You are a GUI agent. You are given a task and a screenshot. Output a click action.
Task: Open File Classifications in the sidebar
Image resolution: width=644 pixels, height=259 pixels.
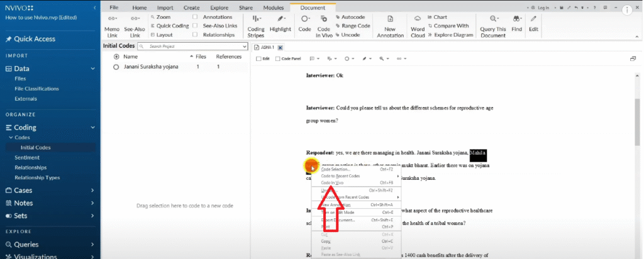point(37,89)
